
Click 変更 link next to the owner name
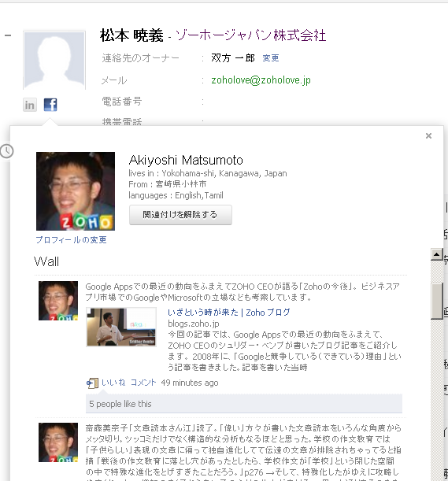pyautogui.click(x=271, y=58)
